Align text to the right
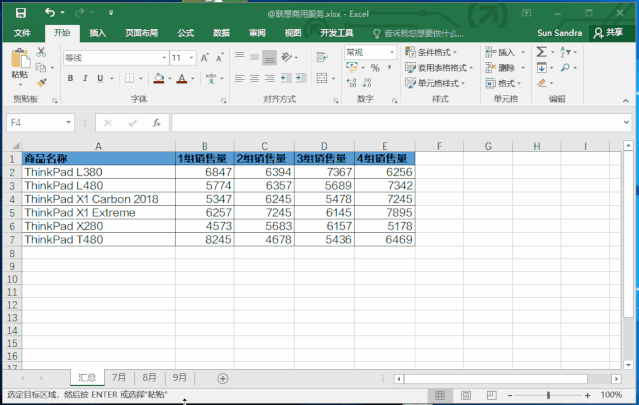 (269, 78)
